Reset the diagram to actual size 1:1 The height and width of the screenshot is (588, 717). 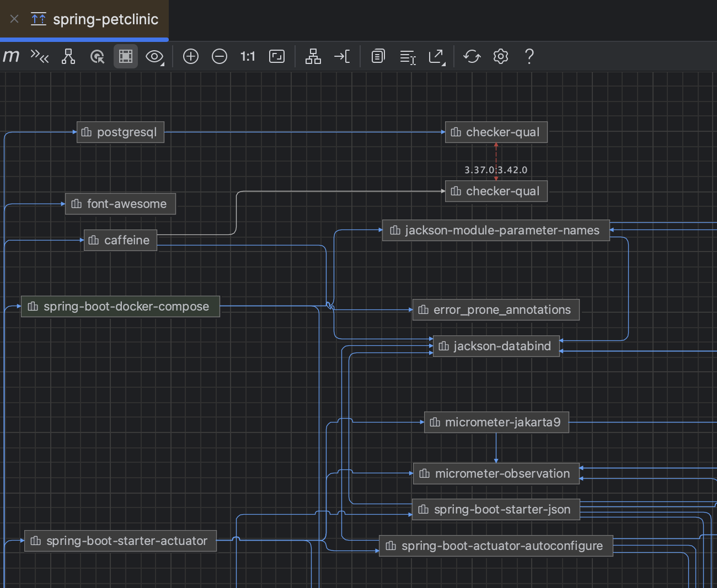(248, 56)
